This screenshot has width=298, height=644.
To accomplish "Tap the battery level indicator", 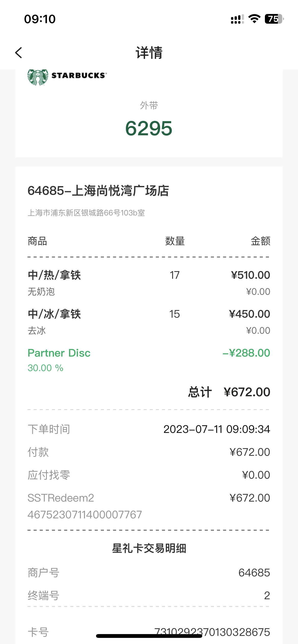I will tap(274, 19).
